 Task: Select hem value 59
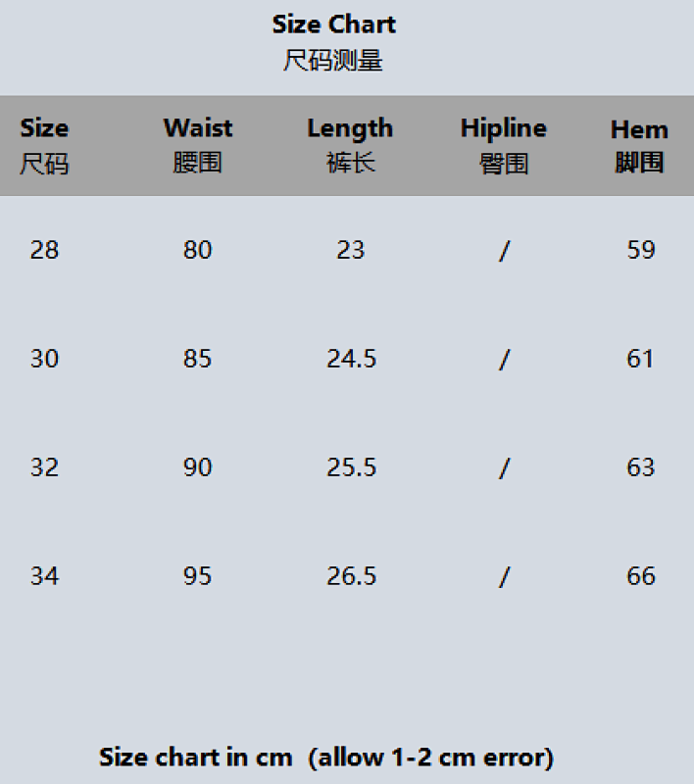click(x=640, y=250)
